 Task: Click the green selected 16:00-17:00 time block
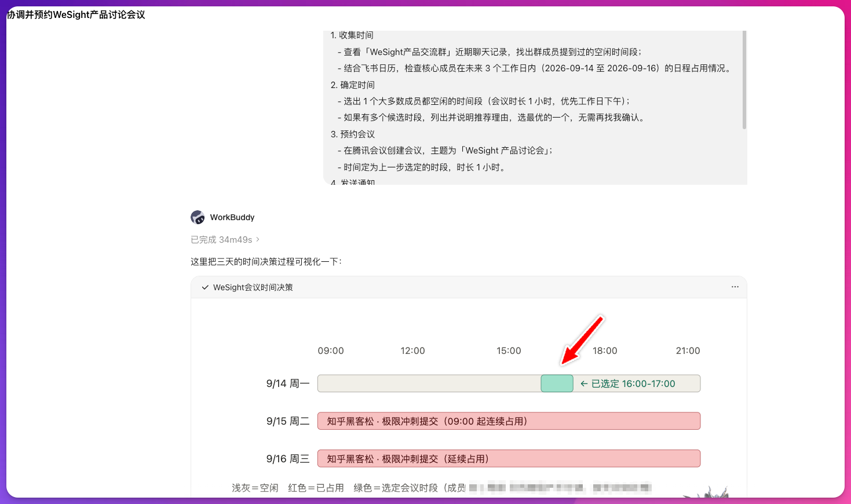tap(557, 384)
